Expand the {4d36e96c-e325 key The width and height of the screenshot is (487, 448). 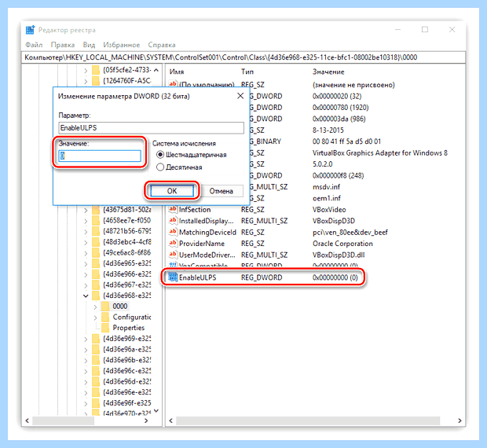[86, 371]
